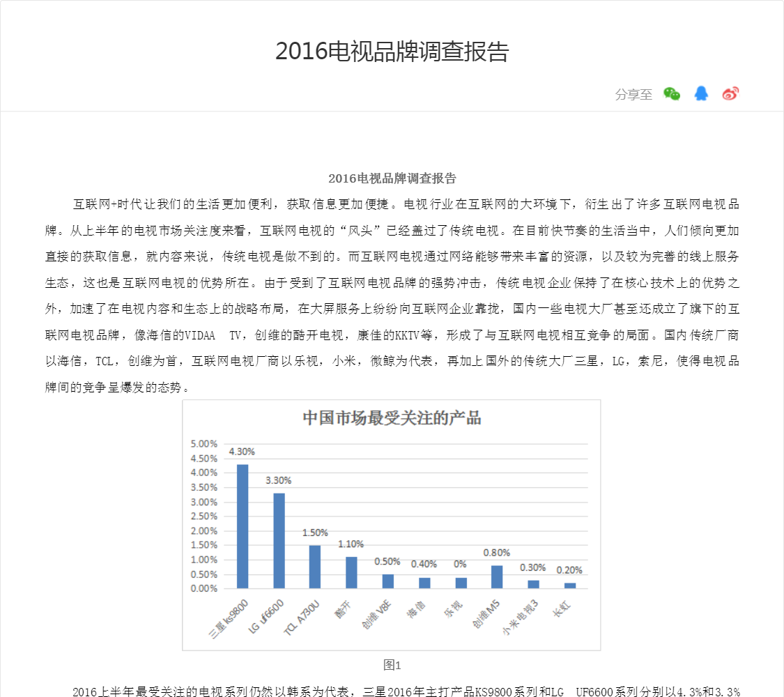This screenshot has width=784, height=697.
Task: Click the 3.30% data label
Action: (x=279, y=480)
